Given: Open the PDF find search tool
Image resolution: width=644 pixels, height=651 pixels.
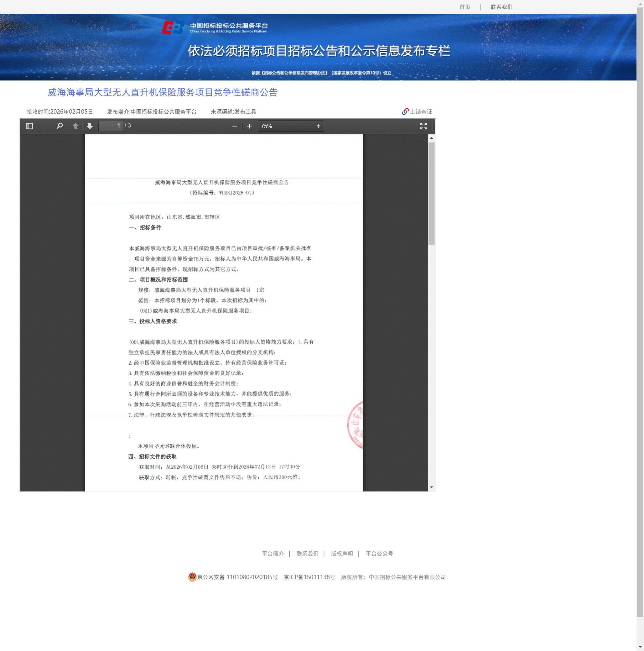Looking at the screenshot, I should (x=59, y=126).
